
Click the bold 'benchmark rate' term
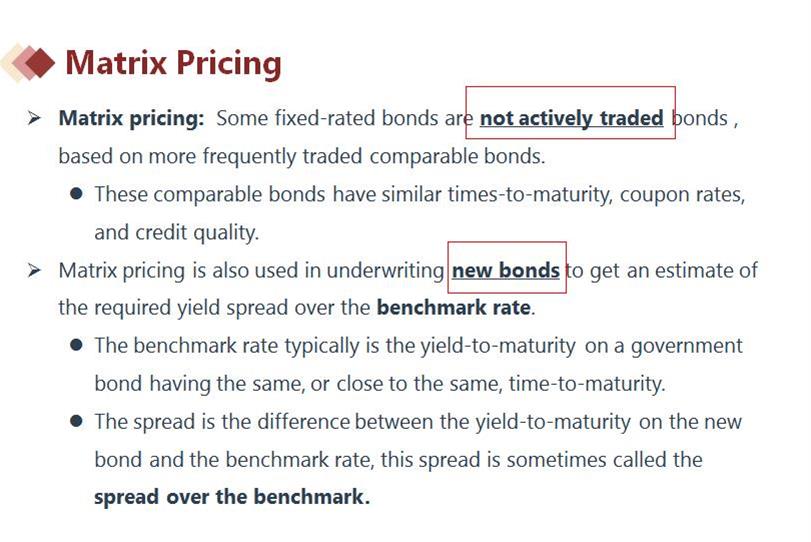454,308
